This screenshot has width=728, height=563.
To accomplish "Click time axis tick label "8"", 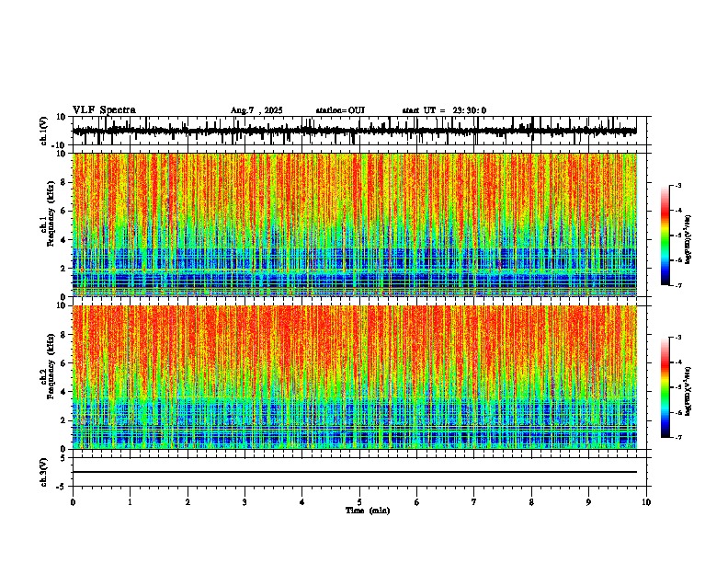I will click(531, 502).
